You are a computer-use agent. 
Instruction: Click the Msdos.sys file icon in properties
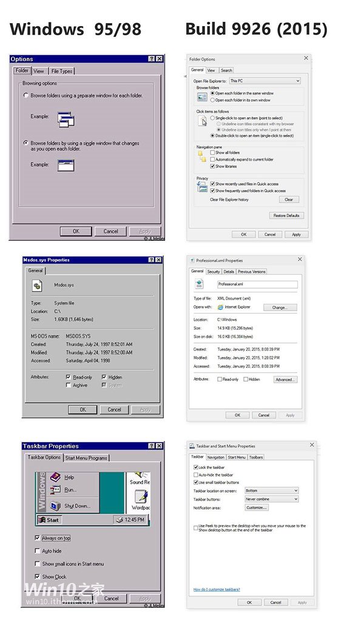click(x=37, y=285)
